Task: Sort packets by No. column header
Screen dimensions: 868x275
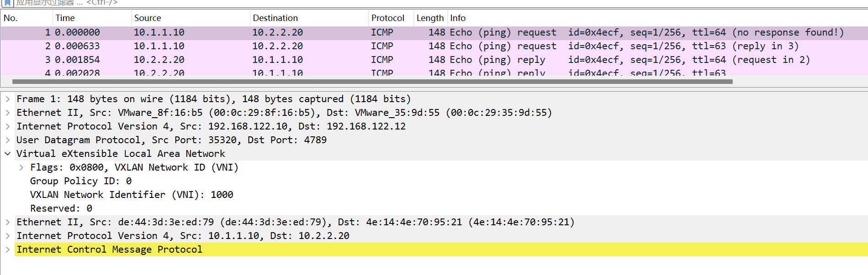Action: [26, 18]
